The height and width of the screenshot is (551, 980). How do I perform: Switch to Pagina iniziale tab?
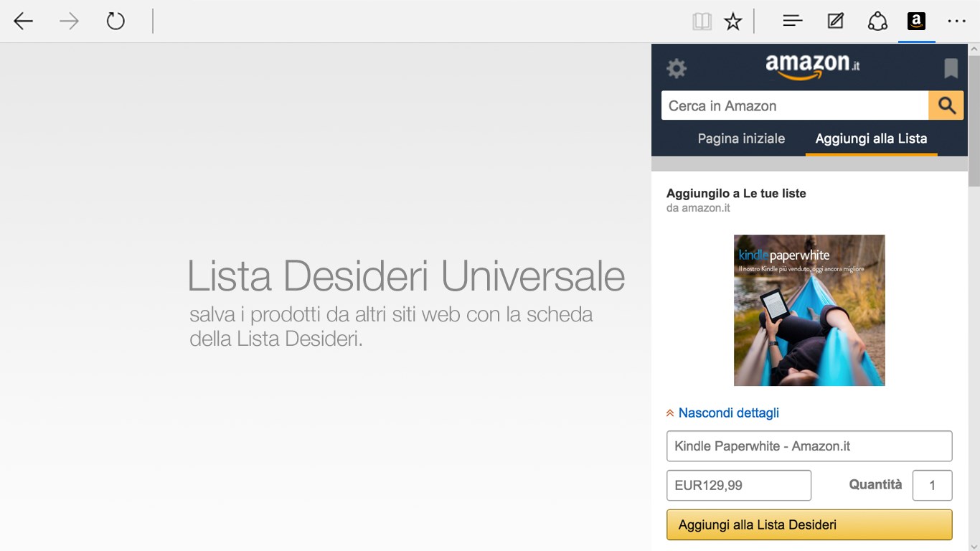pyautogui.click(x=741, y=138)
